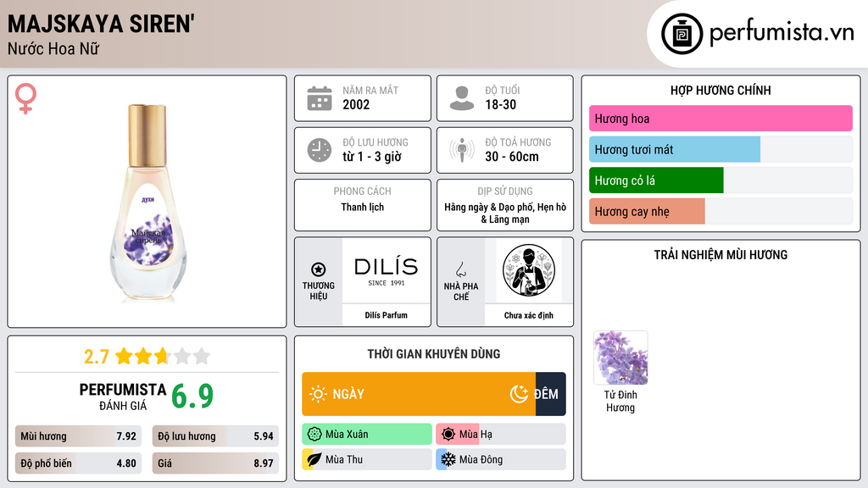The width and height of the screenshot is (868, 488).
Task: Click the nose icon above Nhà pha chế
Action: 460,269
